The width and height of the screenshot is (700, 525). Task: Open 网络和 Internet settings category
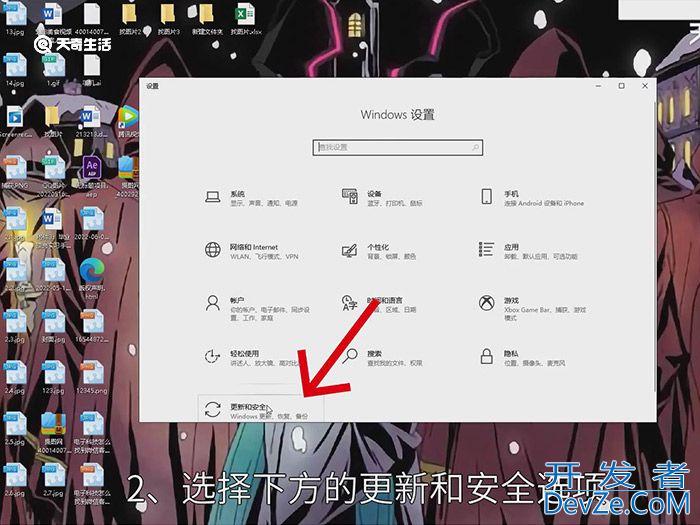point(251,251)
